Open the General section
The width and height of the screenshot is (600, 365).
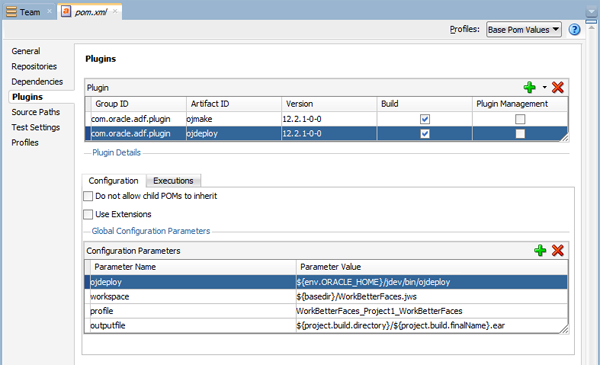[x=26, y=51]
